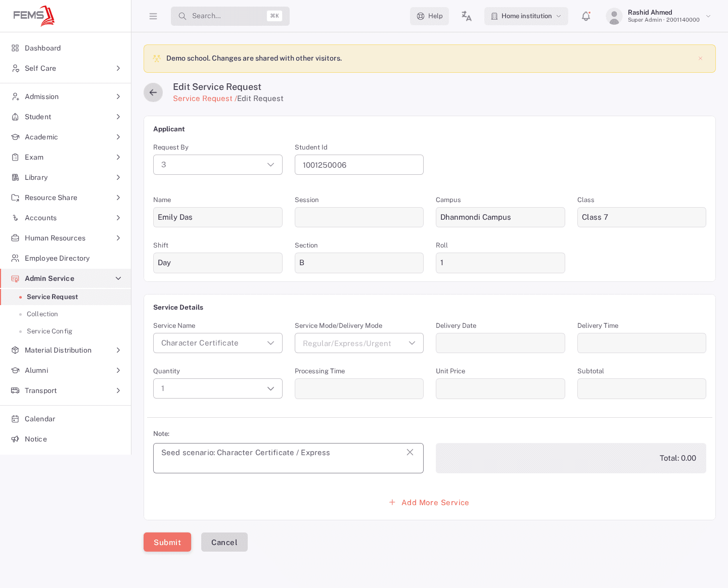The width and height of the screenshot is (728, 588).
Task: Open the Student menu
Action: point(66,117)
